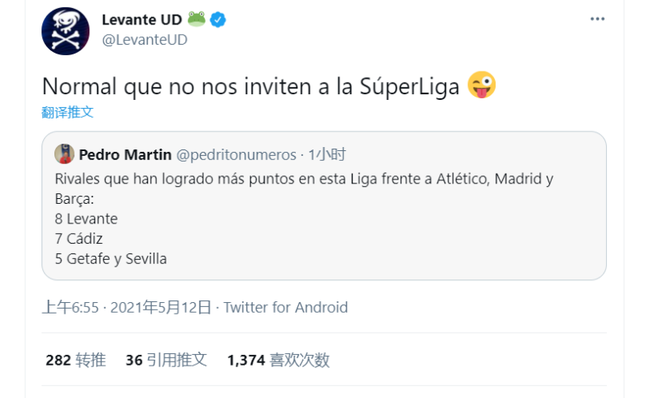Image resolution: width=650 pixels, height=398 pixels.
Task: View the 282 转推 retweets list
Action: point(76,360)
